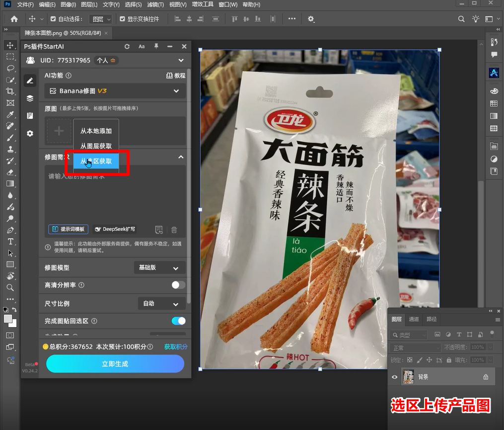504x430 pixels.
Task: Open the Banana修图 V3 dropdown
Action: click(115, 91)
